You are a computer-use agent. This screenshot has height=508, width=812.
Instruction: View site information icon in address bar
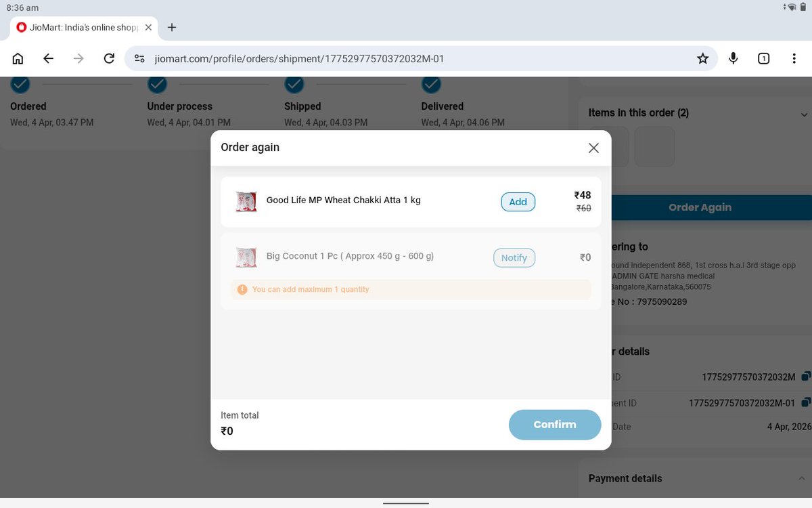coord(139,59)
